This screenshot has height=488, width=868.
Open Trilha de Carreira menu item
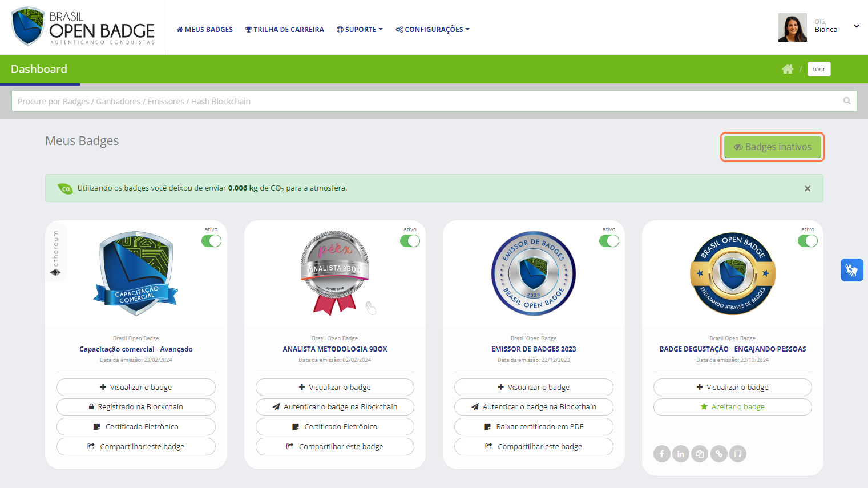pos(285,29)
